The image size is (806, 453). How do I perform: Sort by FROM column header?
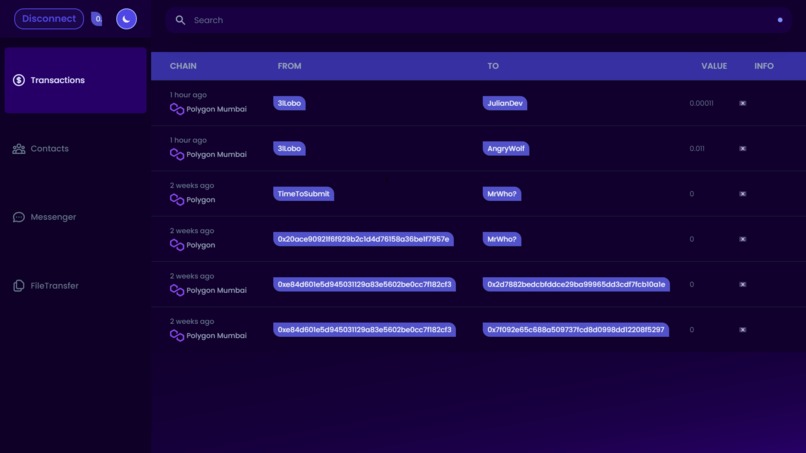289,66
